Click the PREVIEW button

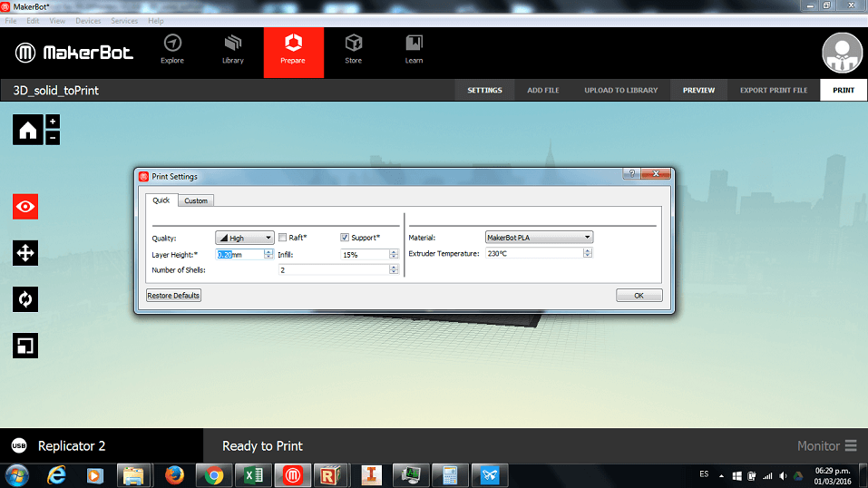pyautogui.click(x=698, y=90)
